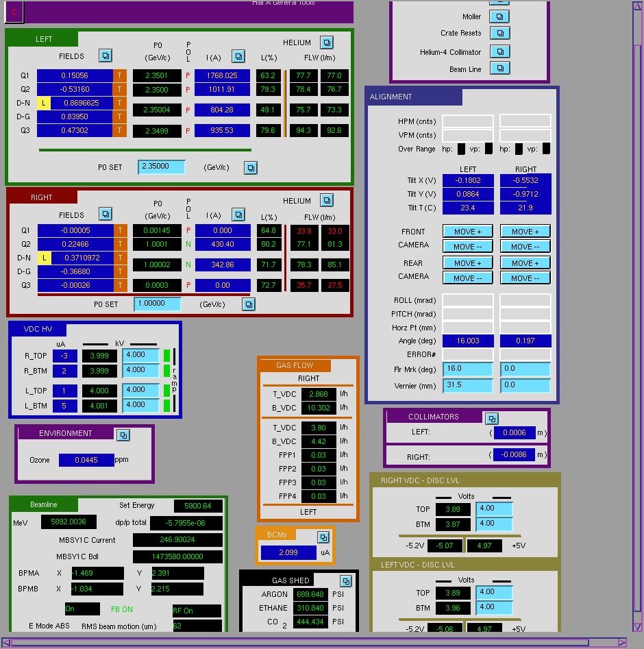
Task: Click Ozone value 0.0445
Action: tap(86, 460)
